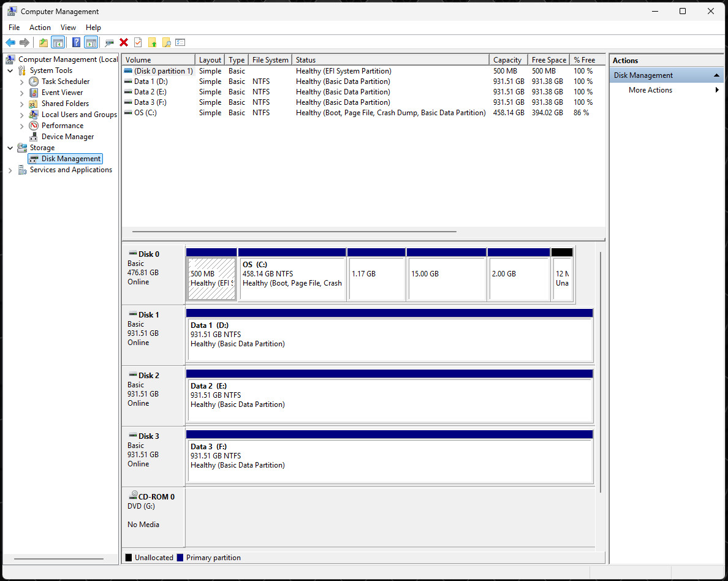Select Shared Folders icon in tree
Image resolution: width=728 pixels, height=581 pixels.
[34, 104]
